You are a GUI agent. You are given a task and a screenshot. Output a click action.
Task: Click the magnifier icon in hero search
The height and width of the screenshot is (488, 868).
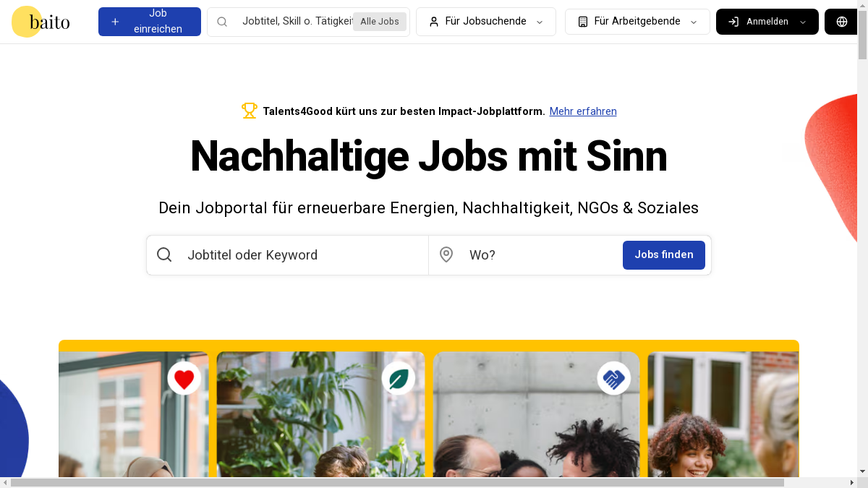click(x=164, y=254)
